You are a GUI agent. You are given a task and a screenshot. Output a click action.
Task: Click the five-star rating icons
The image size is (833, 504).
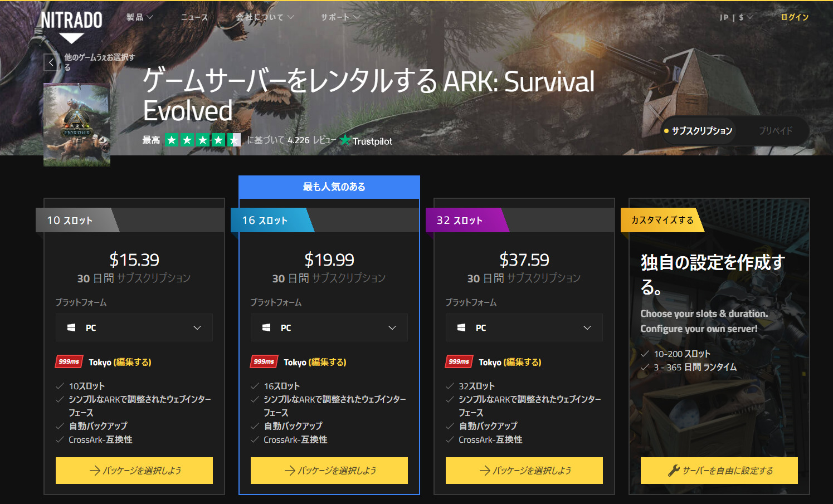203,140
